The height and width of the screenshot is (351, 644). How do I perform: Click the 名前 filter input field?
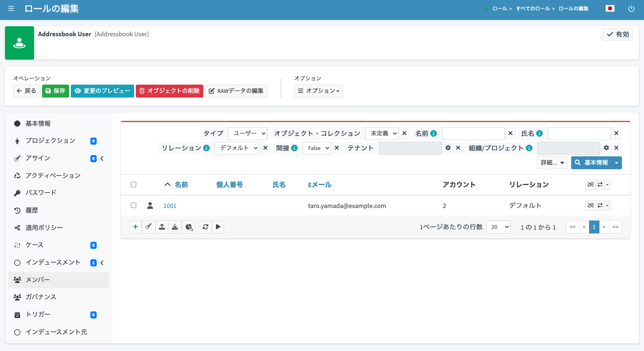point(473,133)
